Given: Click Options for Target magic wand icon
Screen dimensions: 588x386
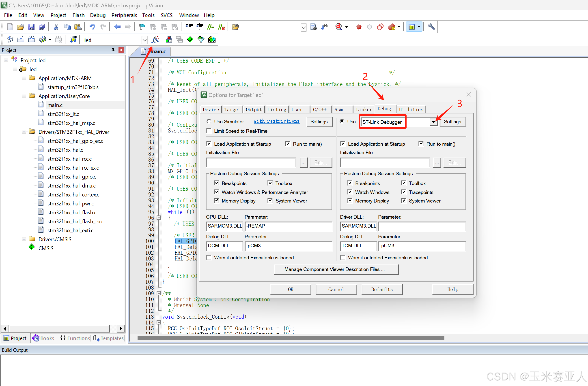Looking at the screenshot, I should point(155,39).
